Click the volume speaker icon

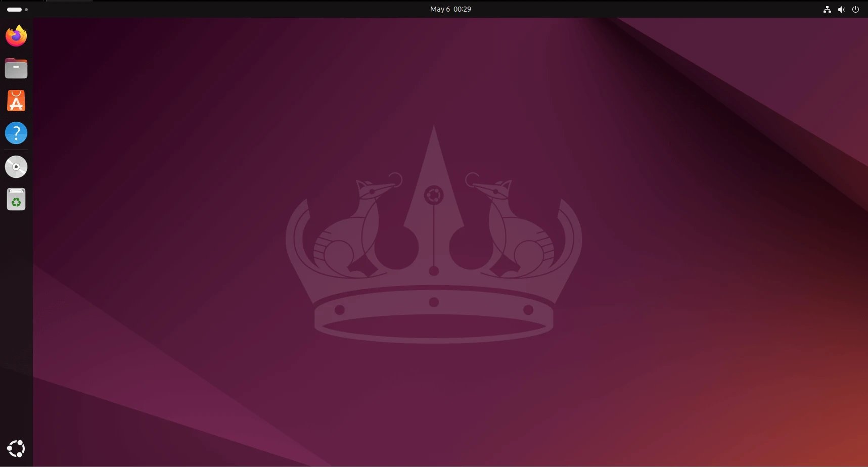[841, 9]
